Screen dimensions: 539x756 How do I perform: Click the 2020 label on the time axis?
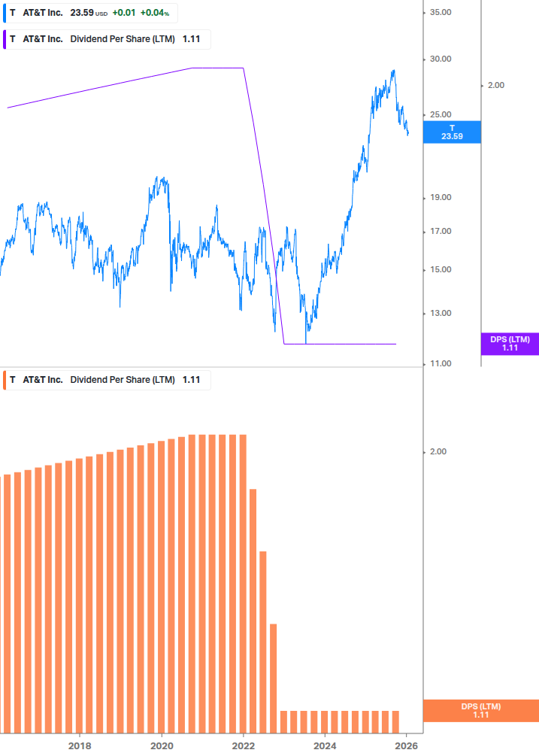(x=162, y=745)
